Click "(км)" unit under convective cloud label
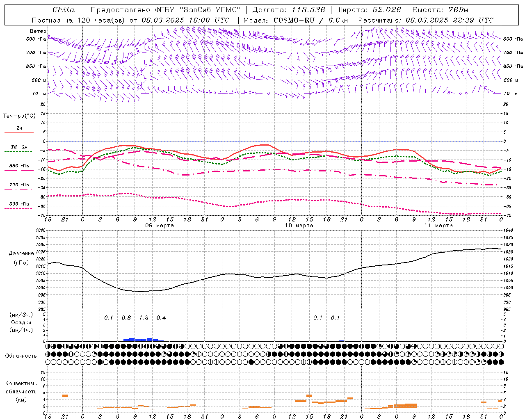 click(x=21, y=399)
